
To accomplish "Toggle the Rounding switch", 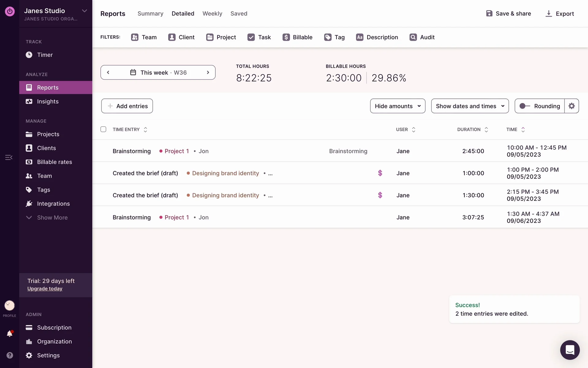I will click(525, 106).
